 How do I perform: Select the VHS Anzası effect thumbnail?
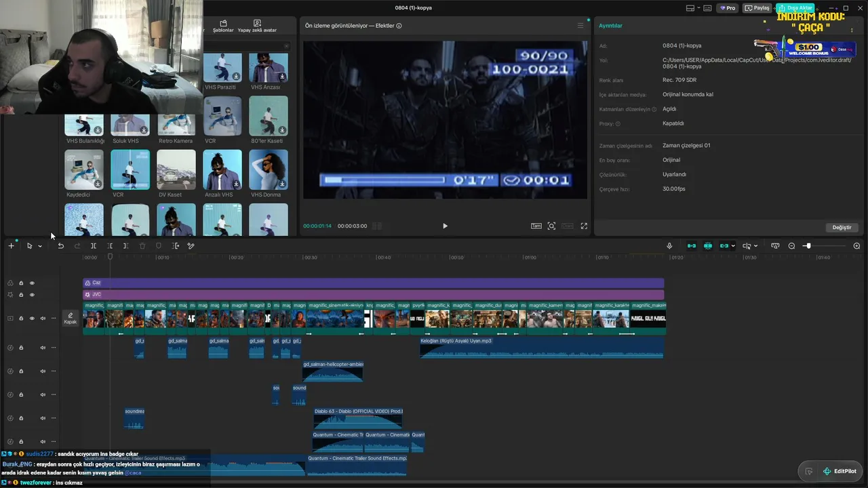pos(269,68)
